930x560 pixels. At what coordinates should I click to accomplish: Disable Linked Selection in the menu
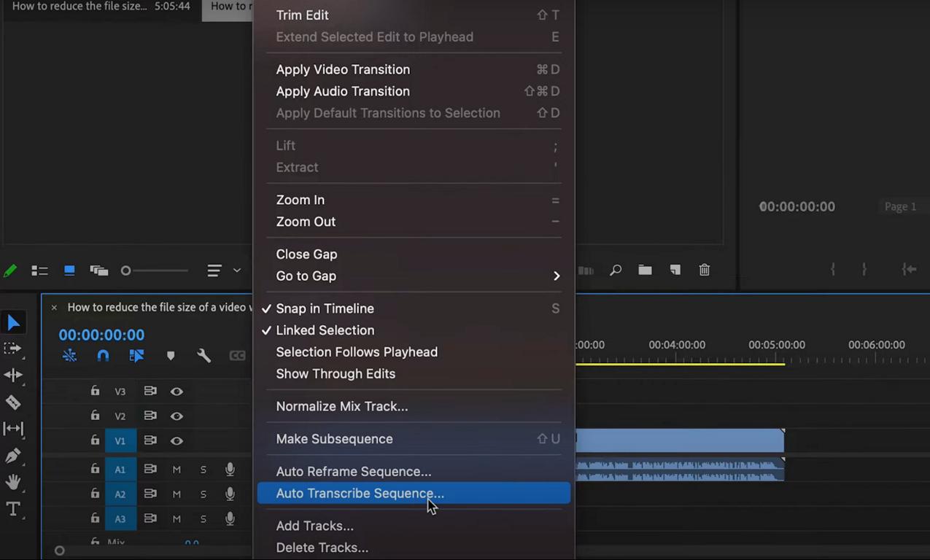pos(325,330)
